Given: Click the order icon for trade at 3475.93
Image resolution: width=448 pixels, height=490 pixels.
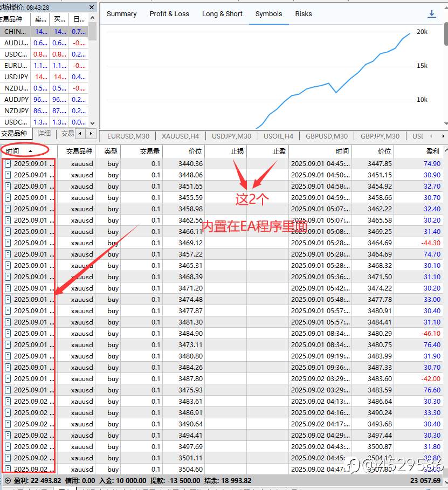Looking at the screenshot, I should pos(8,390).
